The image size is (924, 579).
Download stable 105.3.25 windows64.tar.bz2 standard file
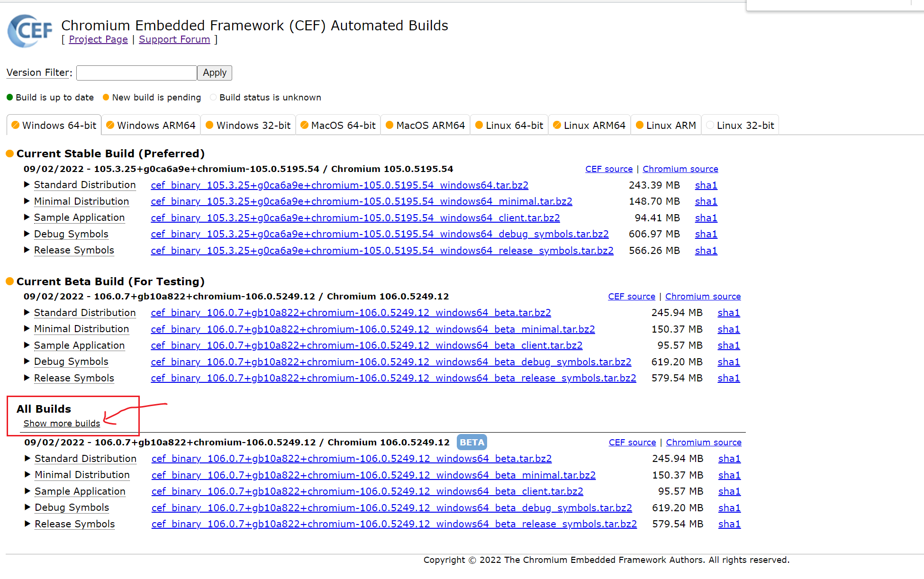(x=339, y=185)
